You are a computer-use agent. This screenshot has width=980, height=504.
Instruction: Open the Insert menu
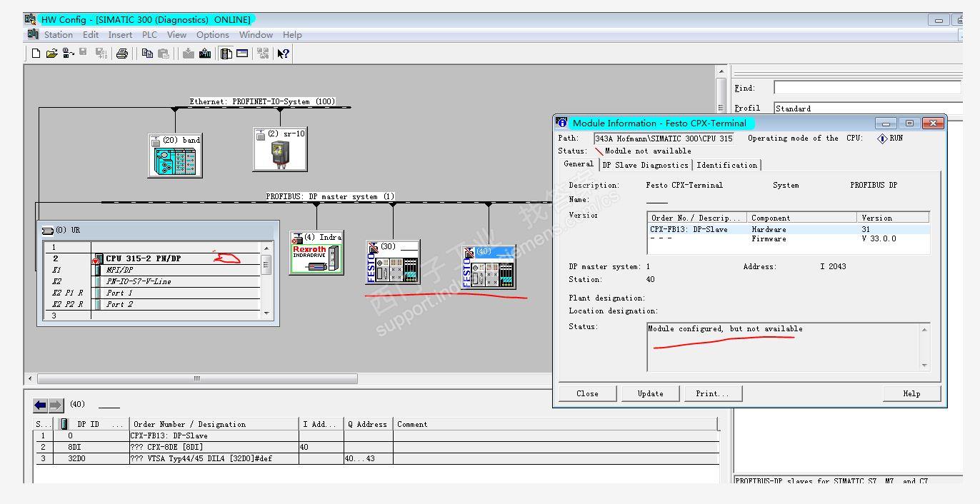[120, 34]
